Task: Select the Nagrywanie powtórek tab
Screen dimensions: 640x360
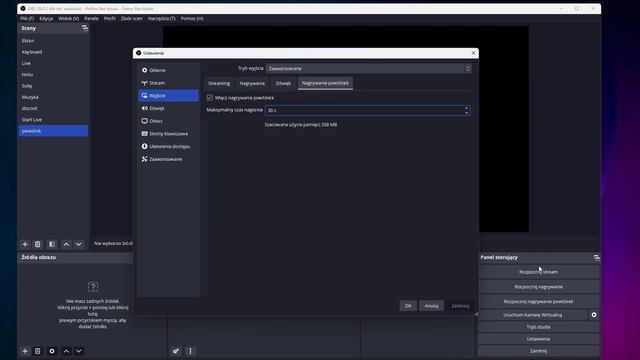Action: 325,83
